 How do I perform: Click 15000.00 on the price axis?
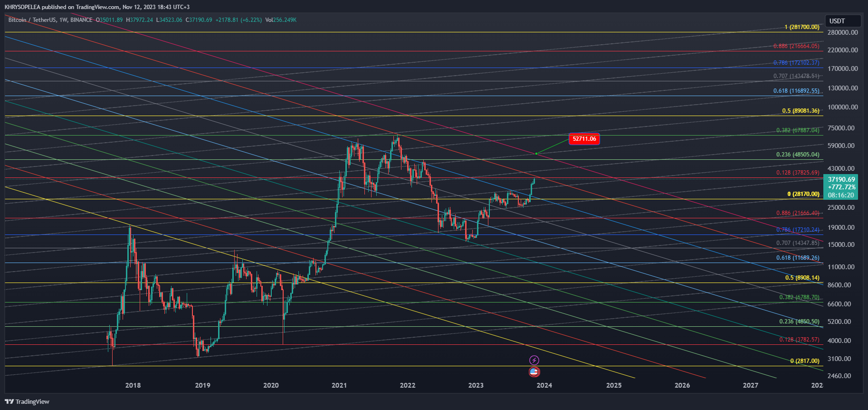841,244
